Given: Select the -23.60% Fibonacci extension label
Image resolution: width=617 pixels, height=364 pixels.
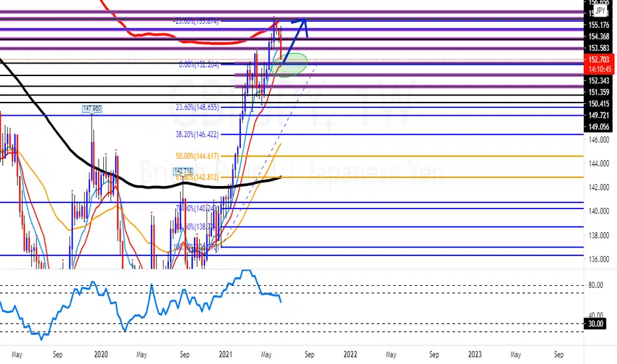Looking at the screenshot, I should [x=197, y=22].
